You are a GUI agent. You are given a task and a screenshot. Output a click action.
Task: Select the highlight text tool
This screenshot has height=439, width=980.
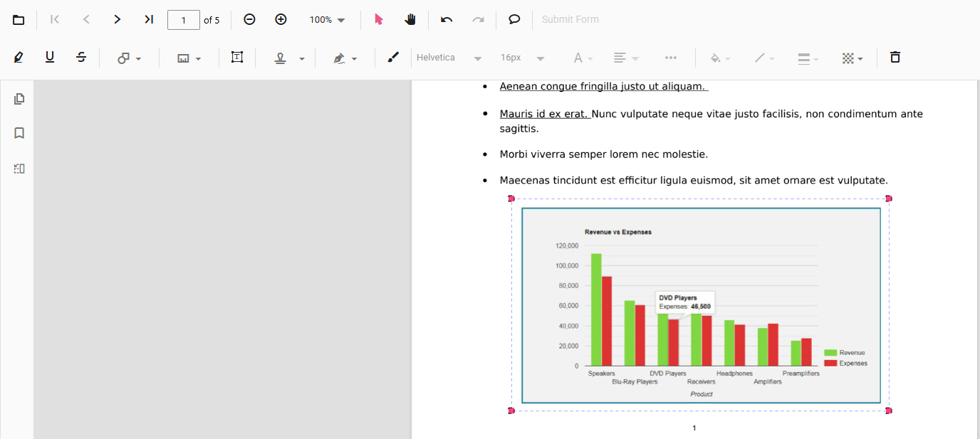coord(19,58)
